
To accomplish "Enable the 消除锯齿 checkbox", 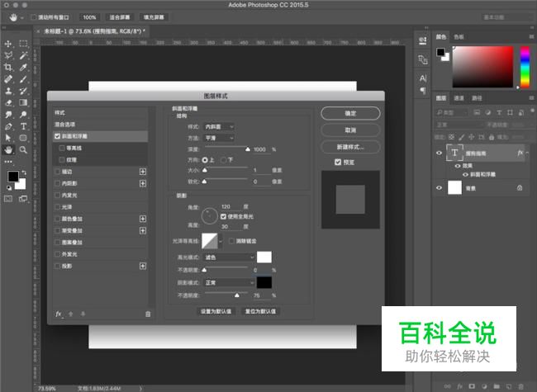I will (231, 241).
